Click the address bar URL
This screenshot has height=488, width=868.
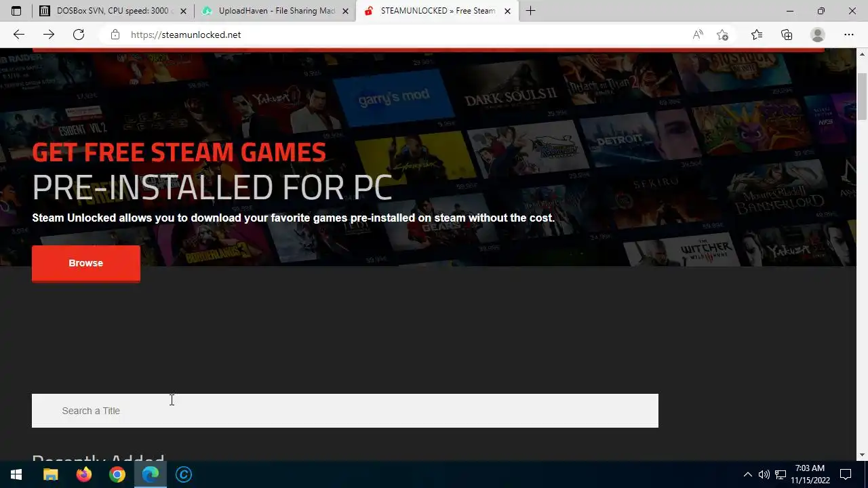pyautogui.click(x=186, y=35)
